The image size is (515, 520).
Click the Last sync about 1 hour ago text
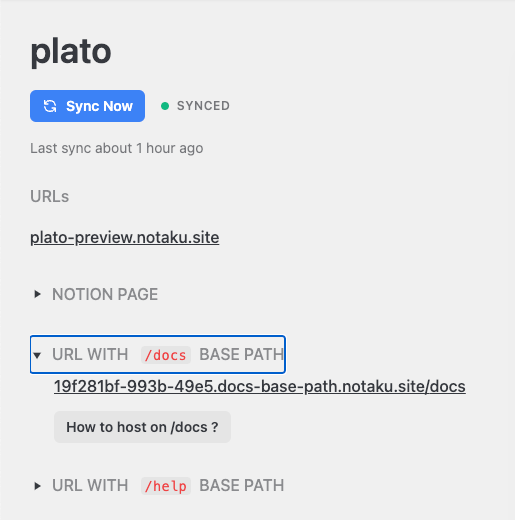(117, 148)
